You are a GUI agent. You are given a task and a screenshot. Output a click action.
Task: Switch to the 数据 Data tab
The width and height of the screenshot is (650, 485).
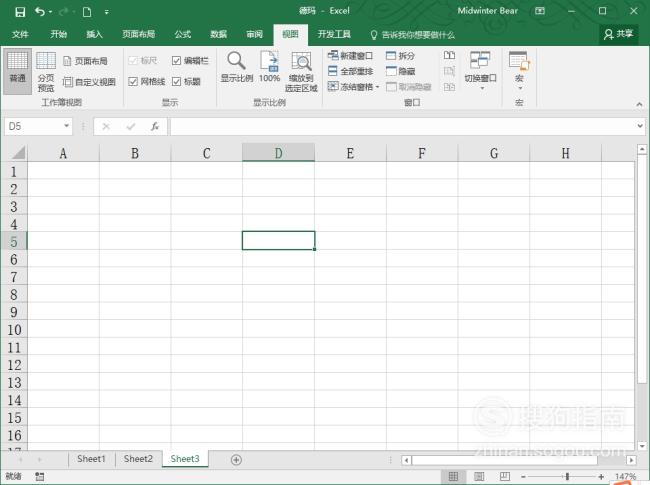(x=218, y=34)
